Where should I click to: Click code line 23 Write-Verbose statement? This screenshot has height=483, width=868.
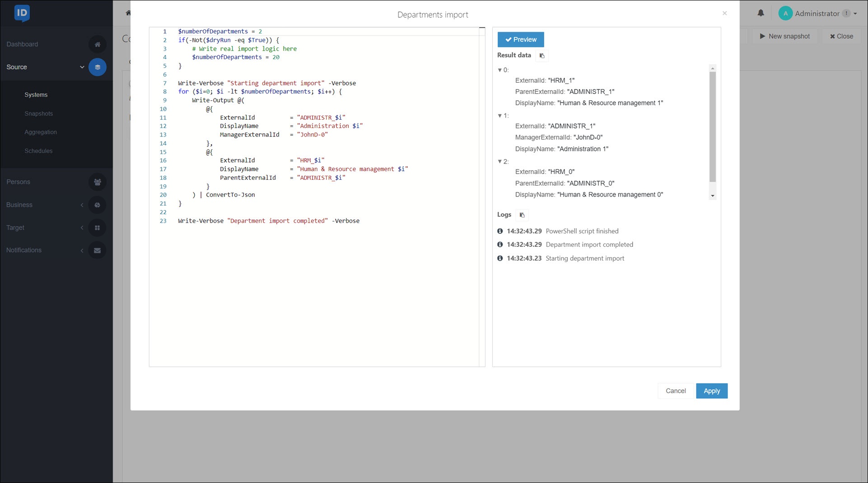coord(269,221)
